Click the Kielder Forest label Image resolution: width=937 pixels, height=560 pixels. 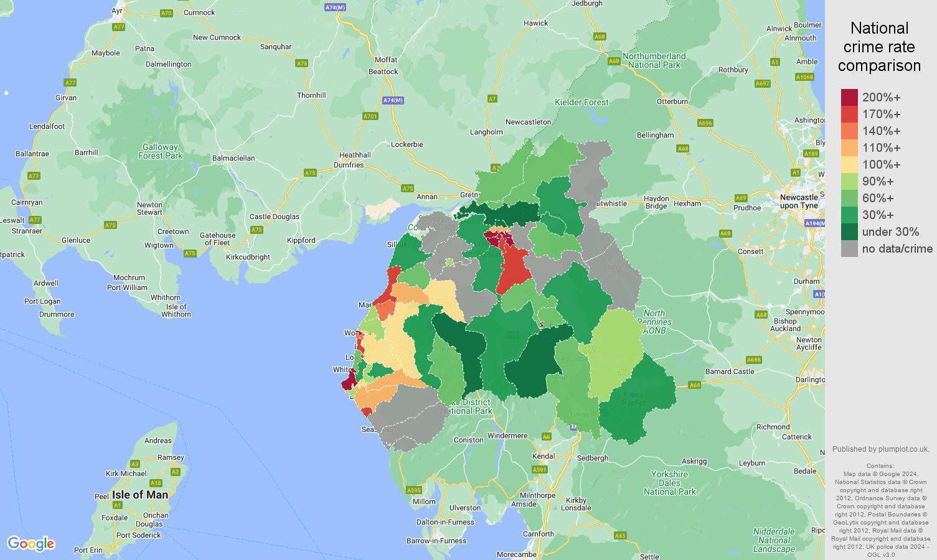tap(582, 102)
